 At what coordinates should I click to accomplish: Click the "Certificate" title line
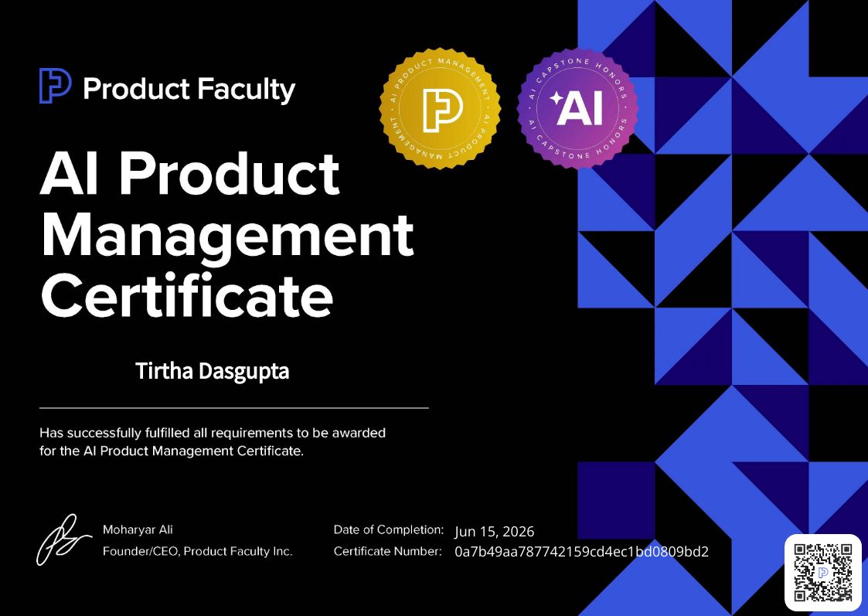pyautogui.click(x=187, y=294)
